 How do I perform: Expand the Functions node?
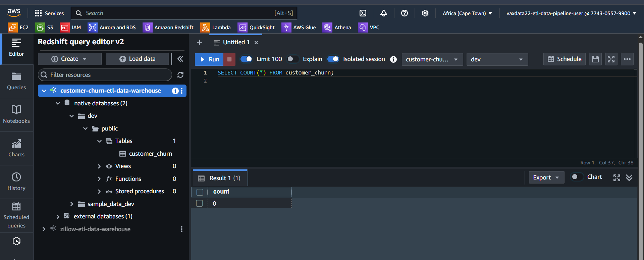pyautogui.click(x=99, y=179)
